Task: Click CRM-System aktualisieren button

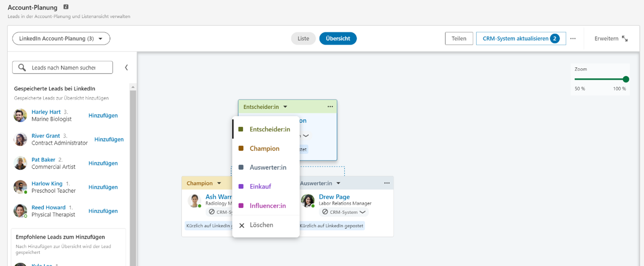Action: (521, 39)
